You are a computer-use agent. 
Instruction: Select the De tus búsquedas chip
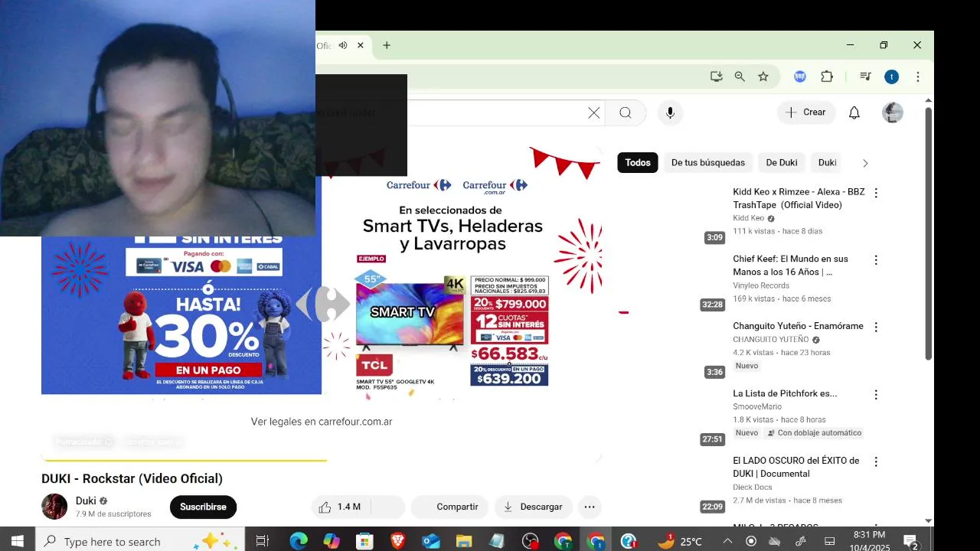pos(708,162)
